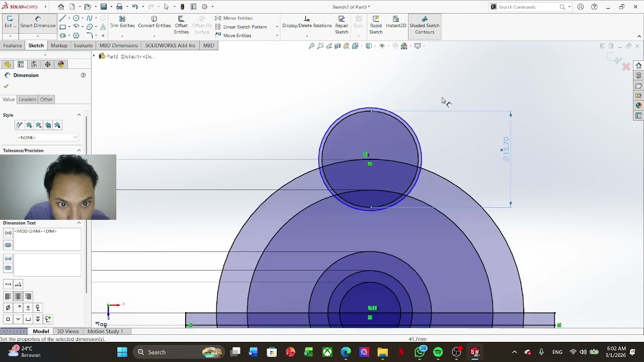Confirm the dimension with the green checkmark
The image size is (644, 362).
click(6, 86)
